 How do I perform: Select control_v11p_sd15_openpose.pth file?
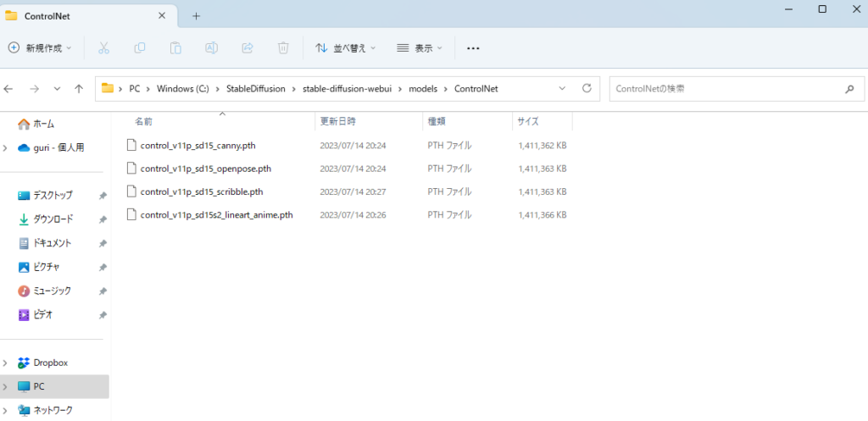(x=205, y=169)
